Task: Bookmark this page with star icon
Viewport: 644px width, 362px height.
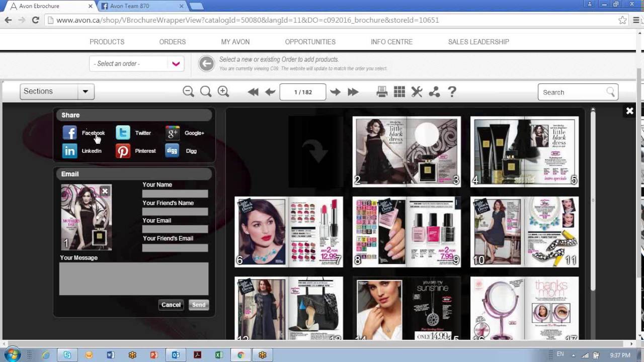Action: 623,20
